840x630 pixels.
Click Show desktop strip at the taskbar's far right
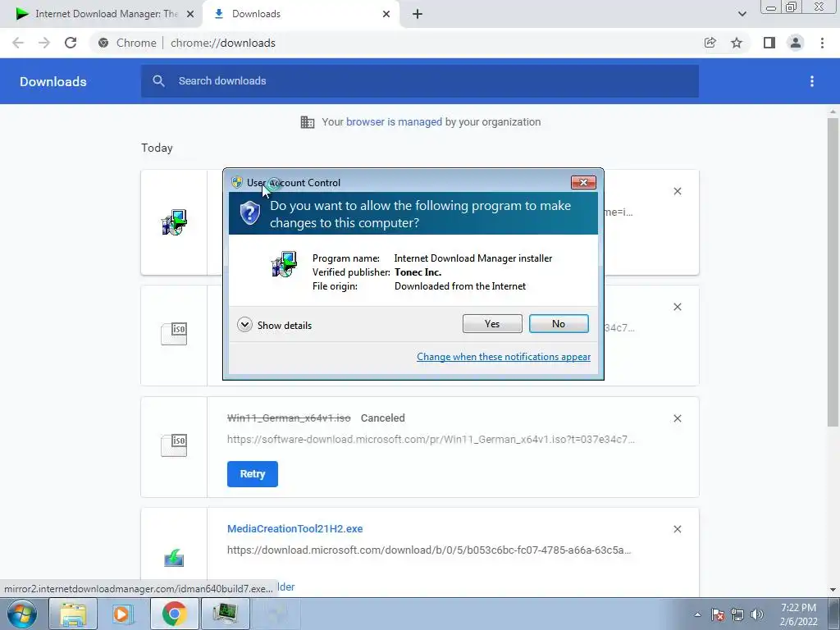[x=833, y=614]
